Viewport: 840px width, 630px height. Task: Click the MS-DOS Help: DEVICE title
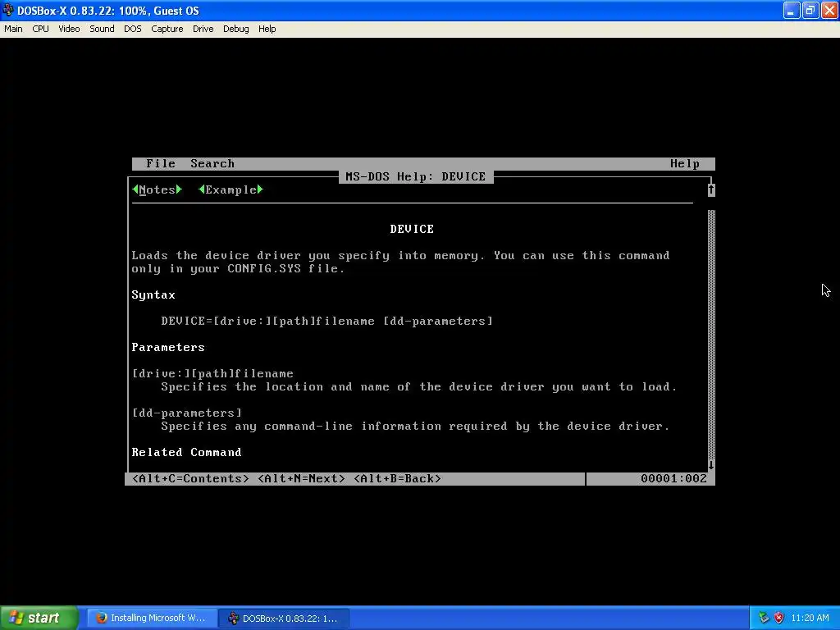pyautogui.click(x=416, y=177)
